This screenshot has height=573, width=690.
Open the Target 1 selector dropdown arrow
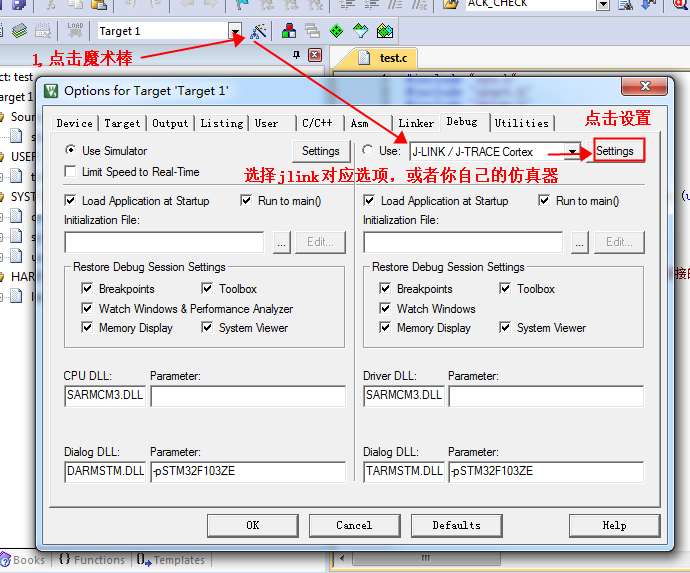[235, 31]
